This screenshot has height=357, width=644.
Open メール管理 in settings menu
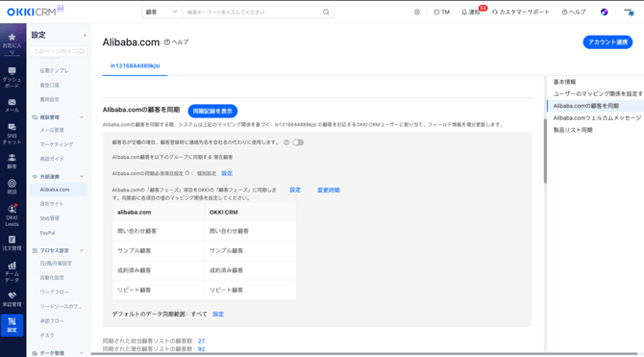(x=52, y=130)
